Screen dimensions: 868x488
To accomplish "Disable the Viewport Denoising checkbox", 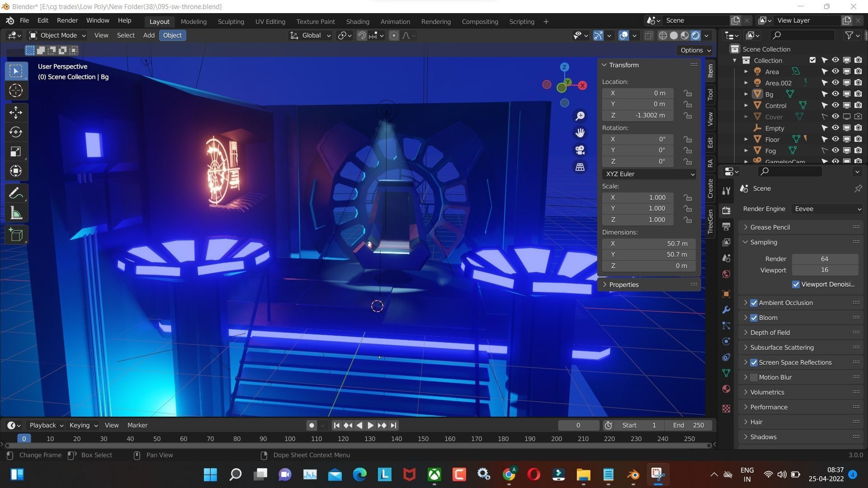I will click(796, 284).
